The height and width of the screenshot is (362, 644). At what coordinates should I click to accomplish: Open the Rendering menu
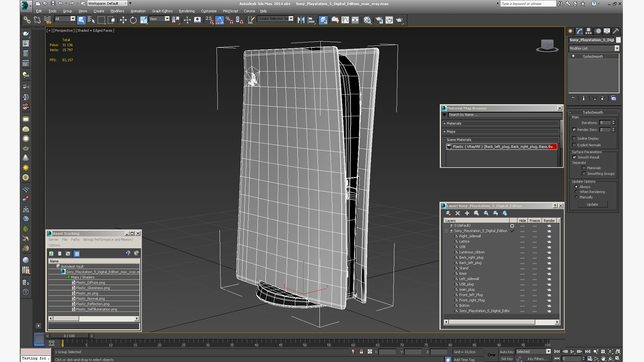point(186,11)
